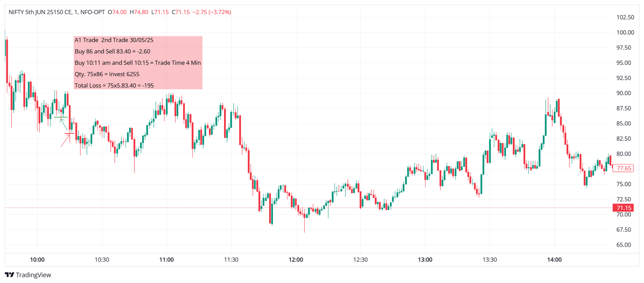Select the "A1 Trade 2nd Trade 30/05/25" note line
This screenshot has height=283, width=644.
[114, 40]
